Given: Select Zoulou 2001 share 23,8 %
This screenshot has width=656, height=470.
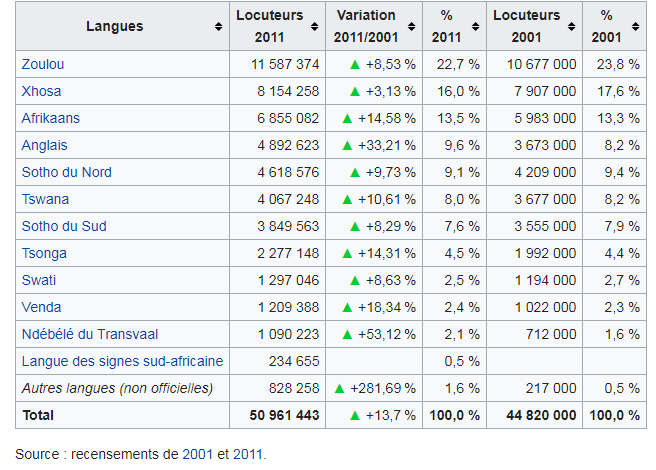Looking at the screenshot, I should pyautogui.click(x=618, y=64).
